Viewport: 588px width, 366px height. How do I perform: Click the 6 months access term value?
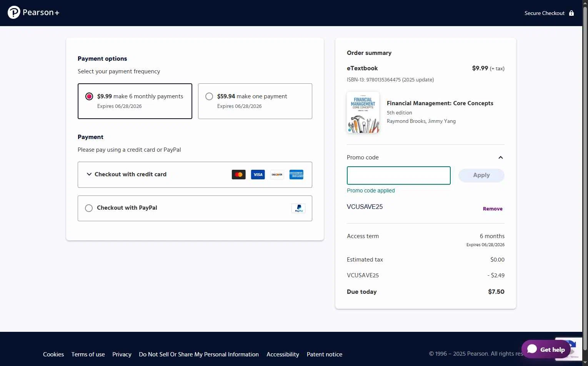(492, 236)
